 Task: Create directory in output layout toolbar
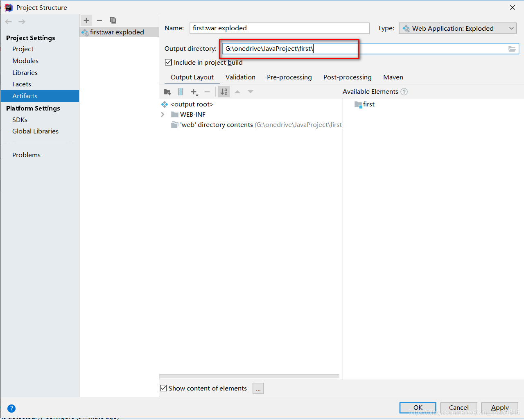[167, 92]
